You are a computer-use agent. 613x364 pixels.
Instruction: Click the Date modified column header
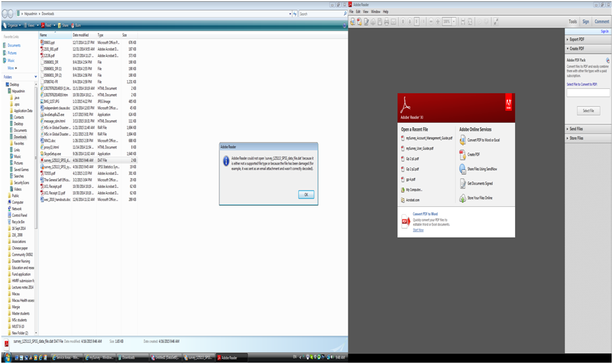[83, 35]
